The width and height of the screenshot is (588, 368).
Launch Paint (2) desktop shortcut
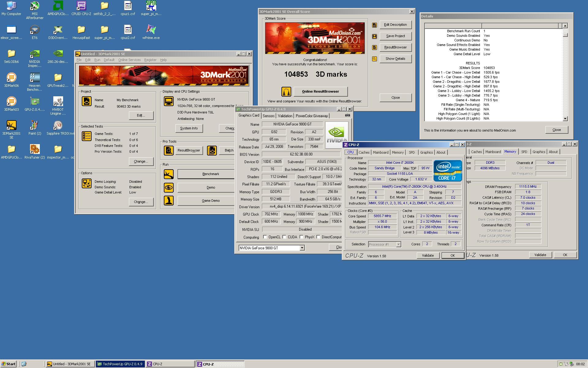click(x=35, y=128)
